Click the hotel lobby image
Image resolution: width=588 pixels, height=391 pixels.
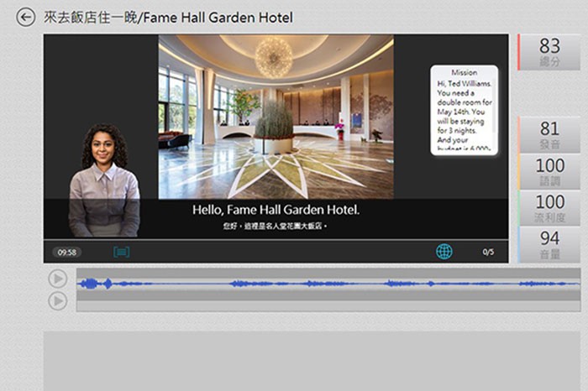click(276, 116)
